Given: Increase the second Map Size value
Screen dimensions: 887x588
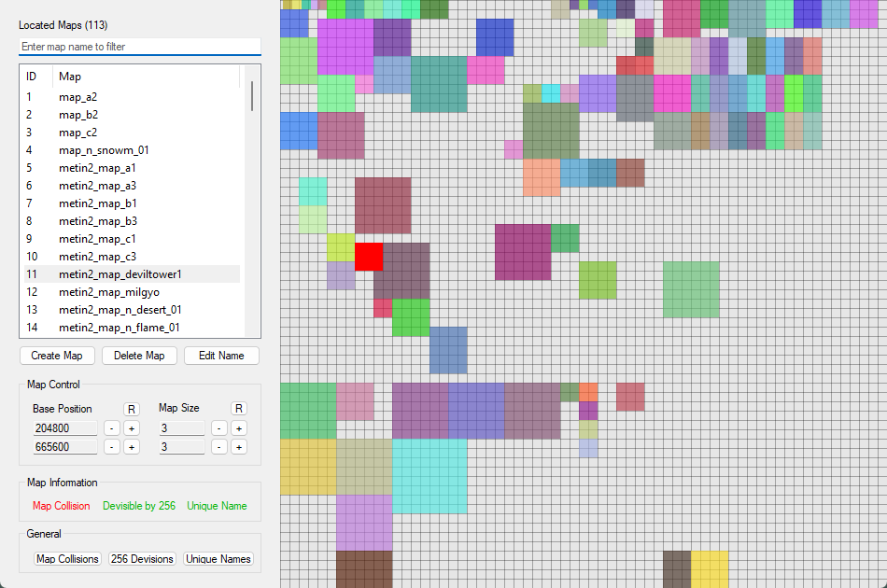Looking at the screenshot, I should [239, 447].
